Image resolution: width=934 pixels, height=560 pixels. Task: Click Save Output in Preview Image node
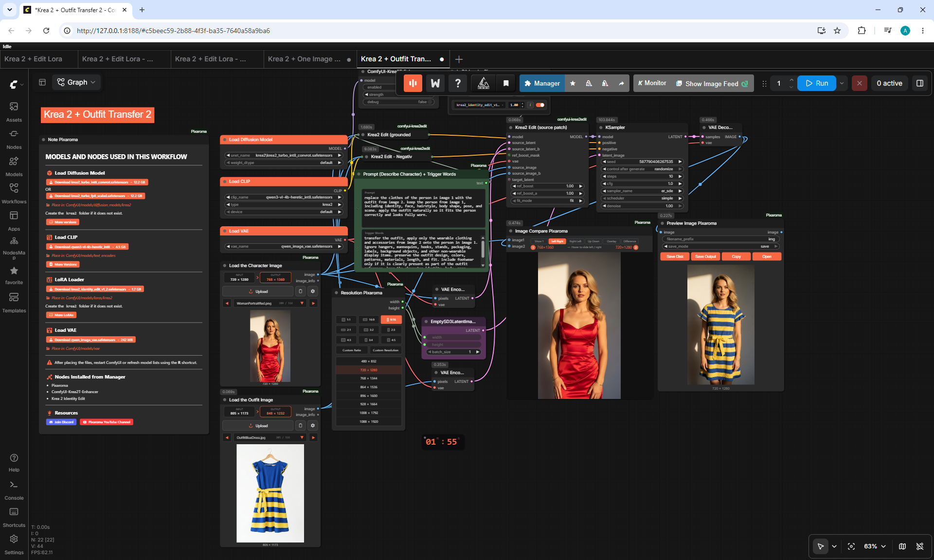(705, 256)
